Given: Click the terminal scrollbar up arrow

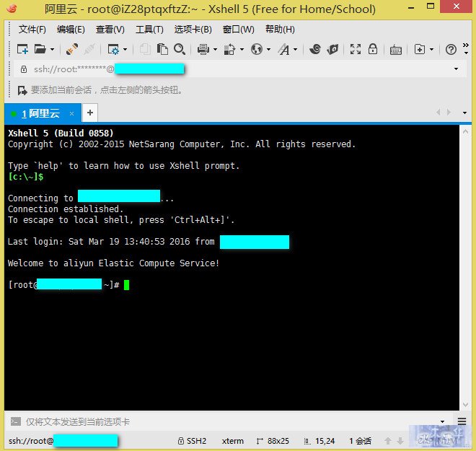Looking at the screenshot, I should pos(465,132).
